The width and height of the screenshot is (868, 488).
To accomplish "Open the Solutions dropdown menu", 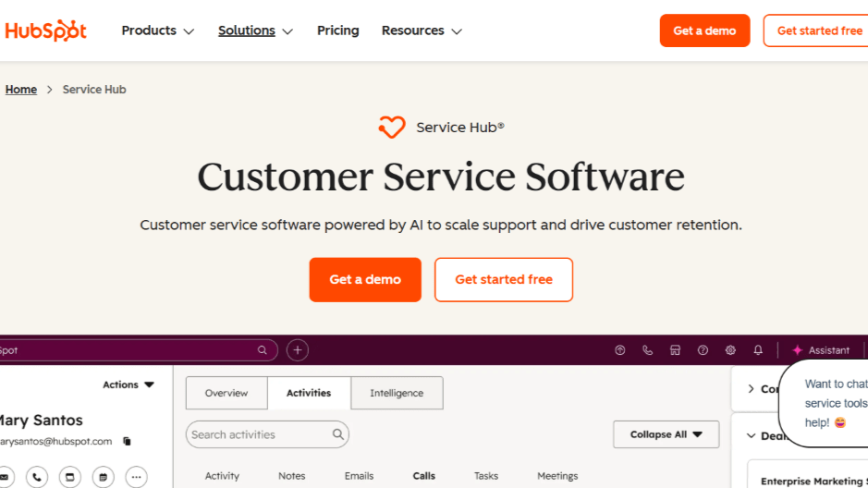I will (x=255, y=31).
